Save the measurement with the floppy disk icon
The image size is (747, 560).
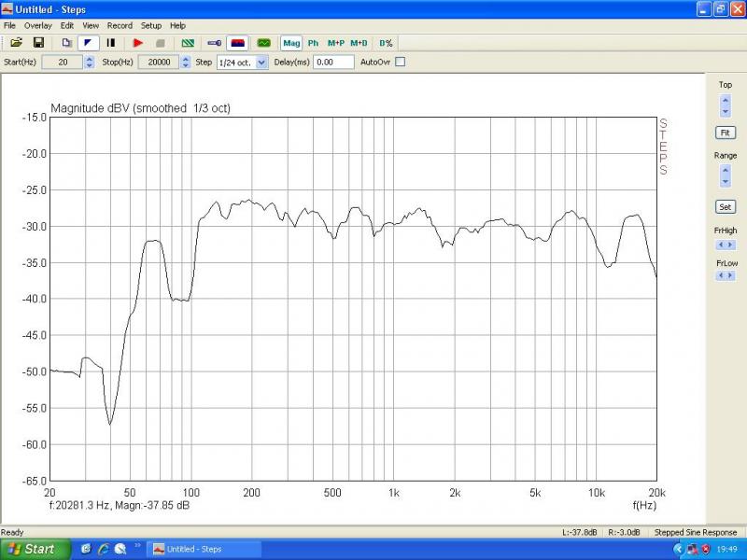point(38,43)
